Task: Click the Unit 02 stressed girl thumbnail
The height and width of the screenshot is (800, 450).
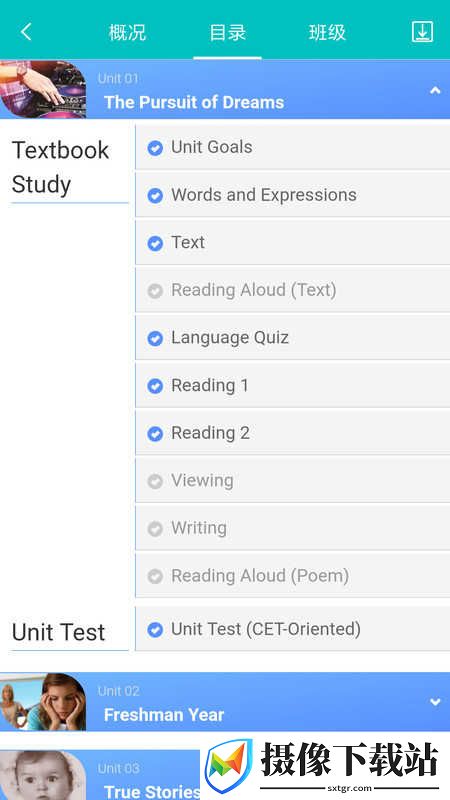Action: pyautogui.click(x=43, y=702)
